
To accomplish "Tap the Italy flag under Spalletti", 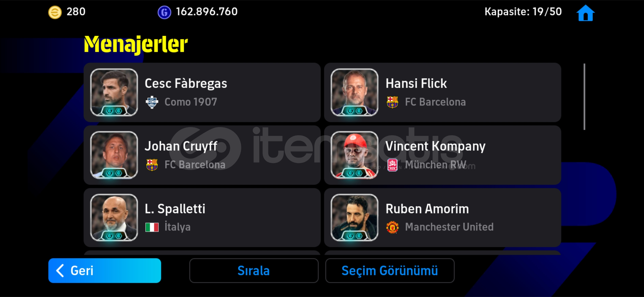I will 152,227.
